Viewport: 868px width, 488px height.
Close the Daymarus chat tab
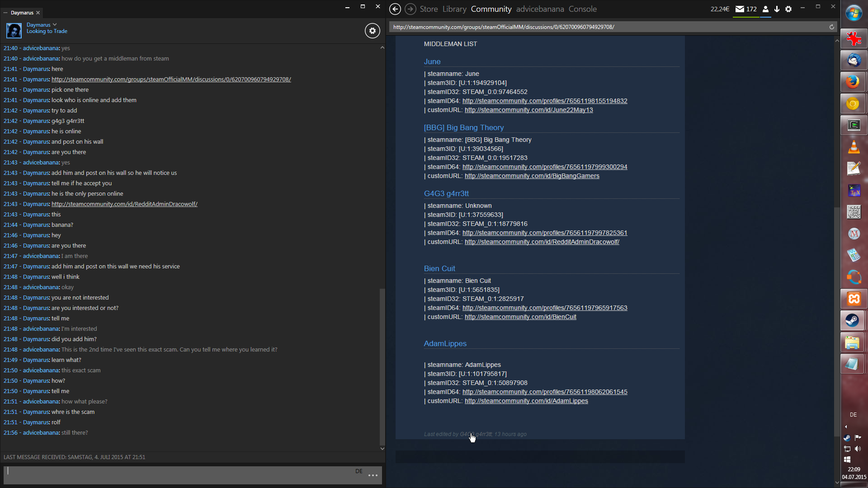tap(38, 13)
